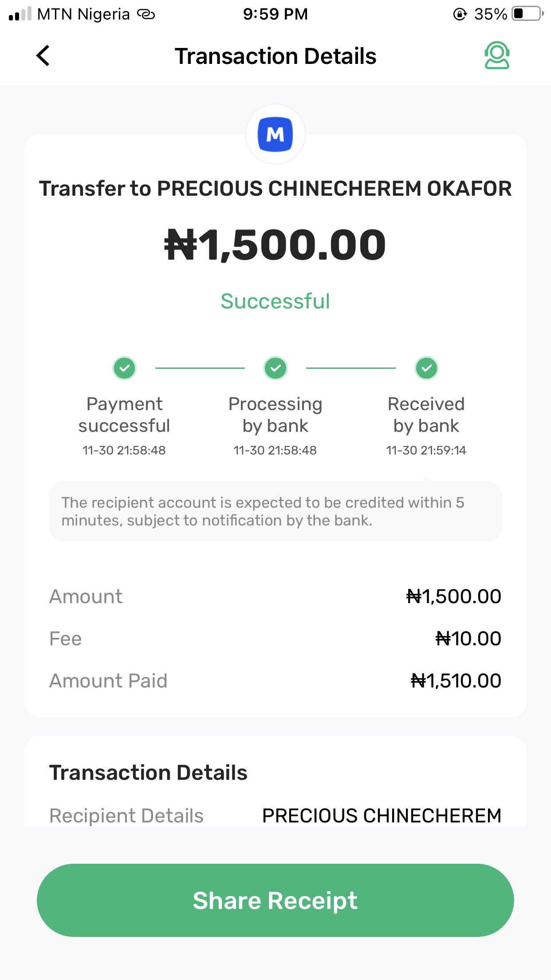Viewport: 551px width, 980px height.
Task: Tap the cellular signal bars icon
Action: coord(20,14)
